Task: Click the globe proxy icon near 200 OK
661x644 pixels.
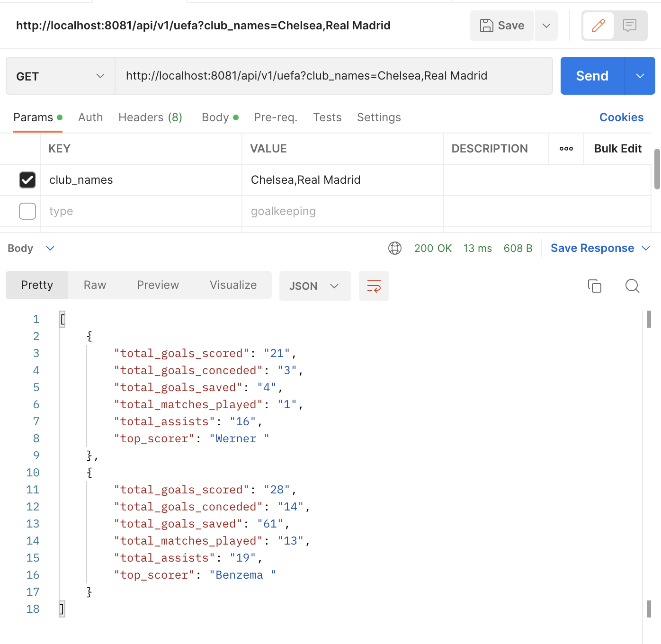Action: 395,248
